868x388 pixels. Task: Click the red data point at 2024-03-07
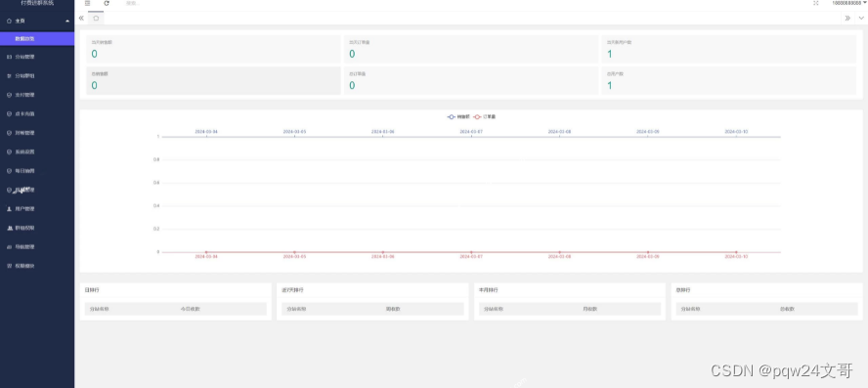point(471,252)
